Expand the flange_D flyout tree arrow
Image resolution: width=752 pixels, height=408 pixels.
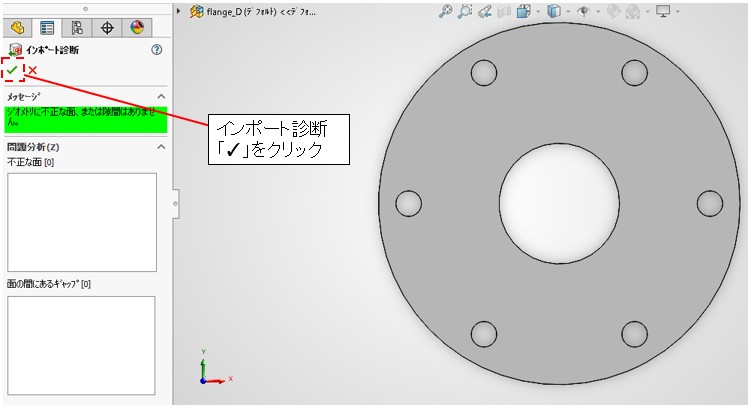pos(179,11)
